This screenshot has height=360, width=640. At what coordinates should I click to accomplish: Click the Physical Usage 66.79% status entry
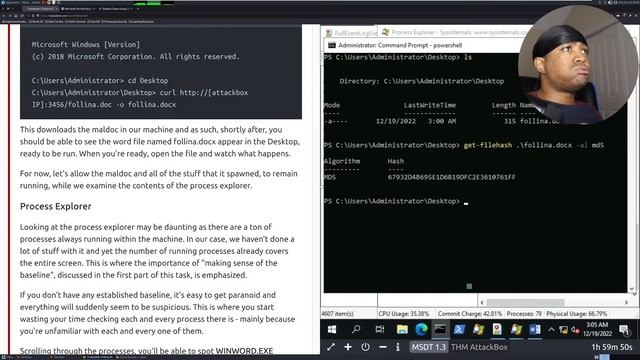point(577,314)
